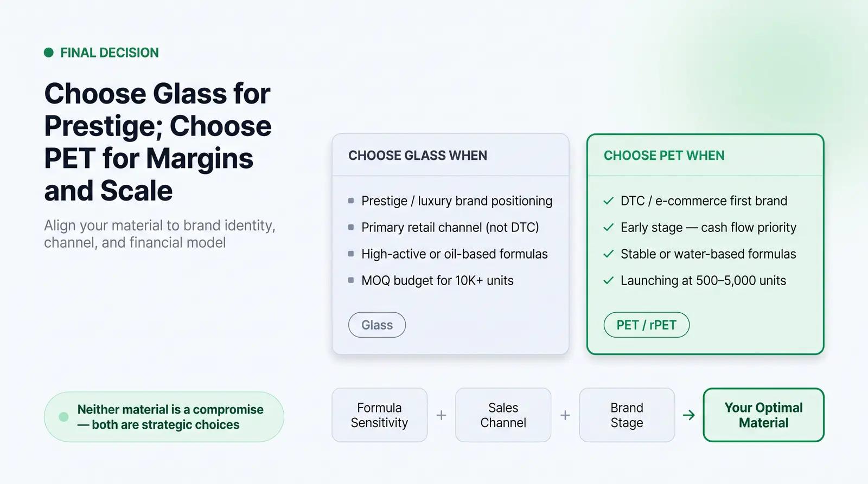Click the CHOOSE PET WHEN card header

coord(705,156)
